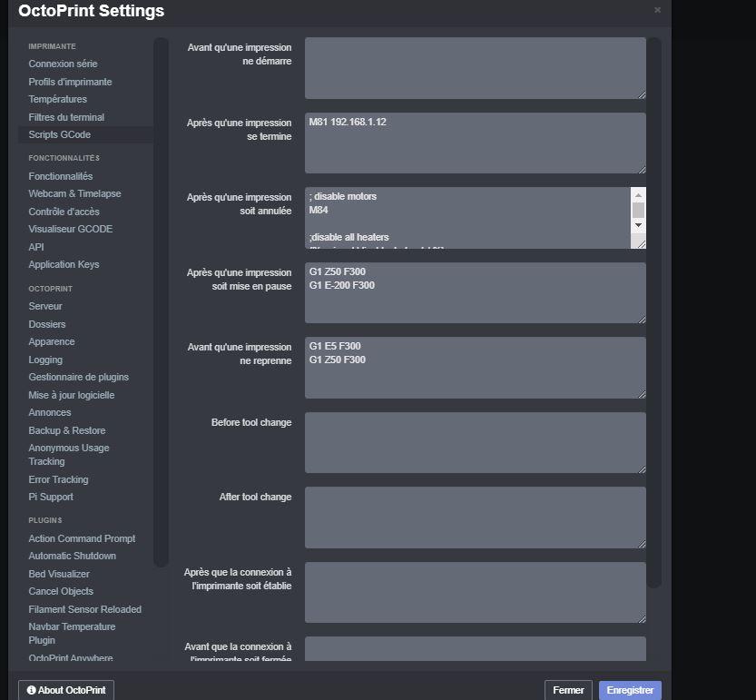The width and height of the screenshot is (756, 700).
Task: Click the info icon in About OctoPrint
Action: click(x=32, y=690)
